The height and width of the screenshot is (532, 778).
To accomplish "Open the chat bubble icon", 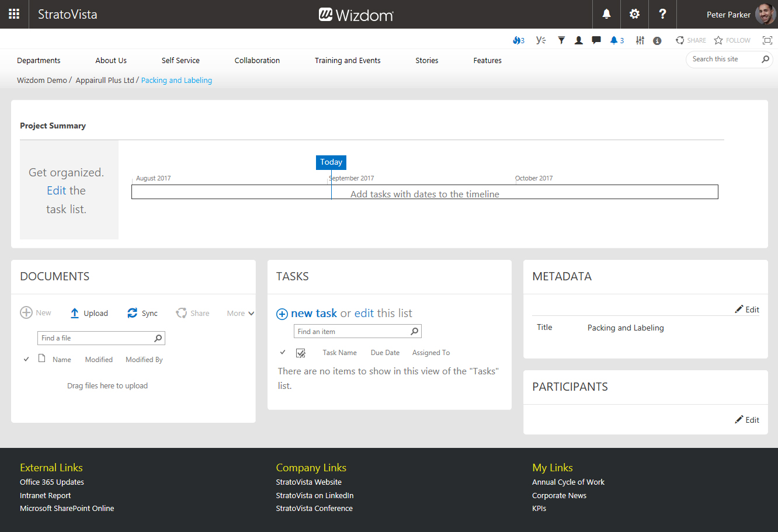I will [x=596, y=40].
